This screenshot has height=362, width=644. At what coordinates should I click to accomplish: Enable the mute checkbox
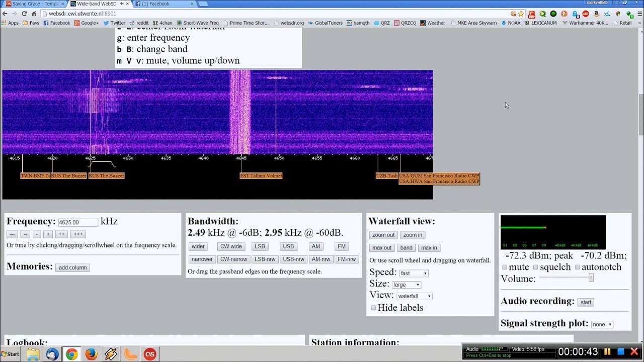click(x=505, y=267)
